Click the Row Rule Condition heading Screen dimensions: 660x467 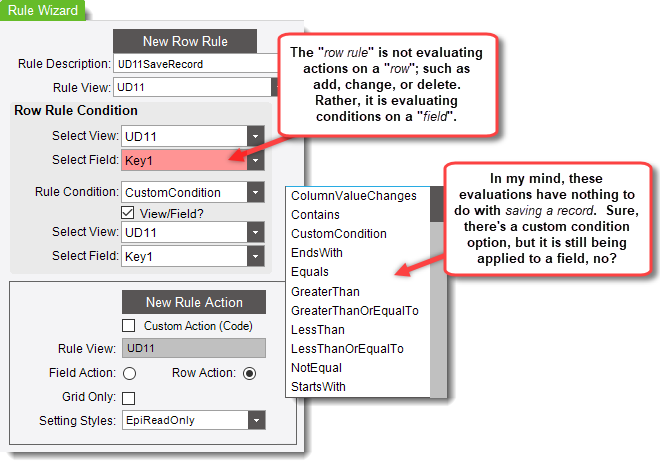(x=76, y=110)
